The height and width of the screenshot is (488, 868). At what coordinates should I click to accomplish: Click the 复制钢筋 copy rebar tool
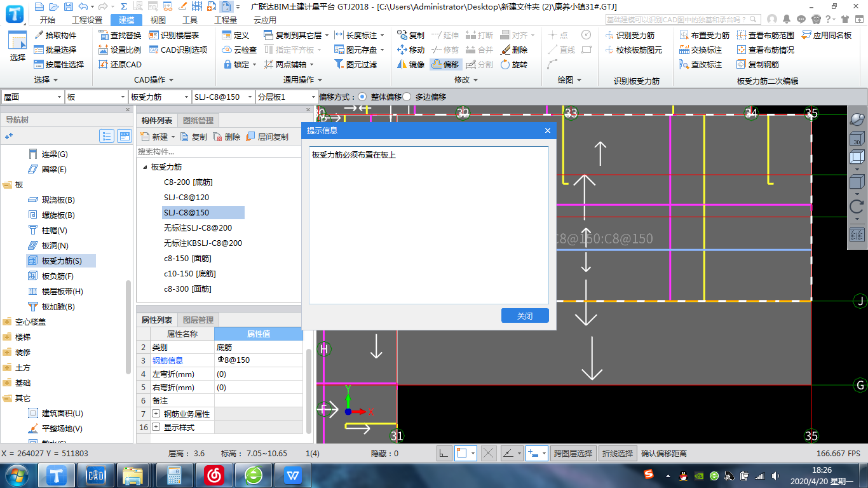click(x=757, y=64)
